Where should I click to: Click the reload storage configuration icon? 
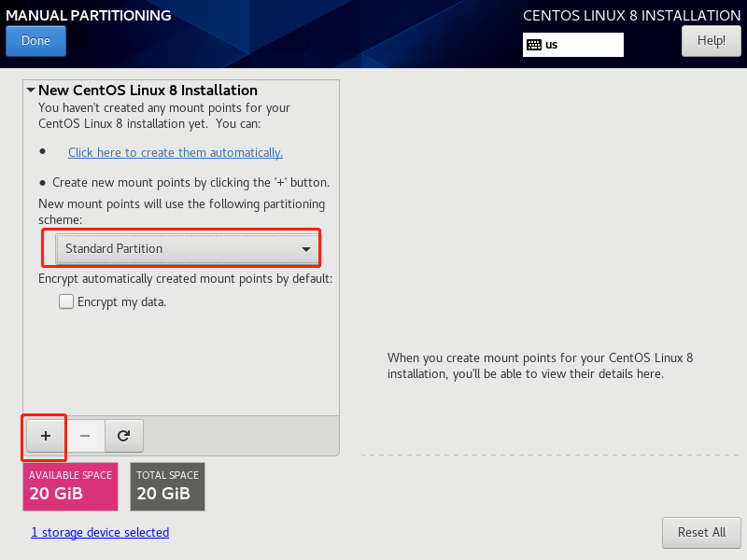click(123, 435)
